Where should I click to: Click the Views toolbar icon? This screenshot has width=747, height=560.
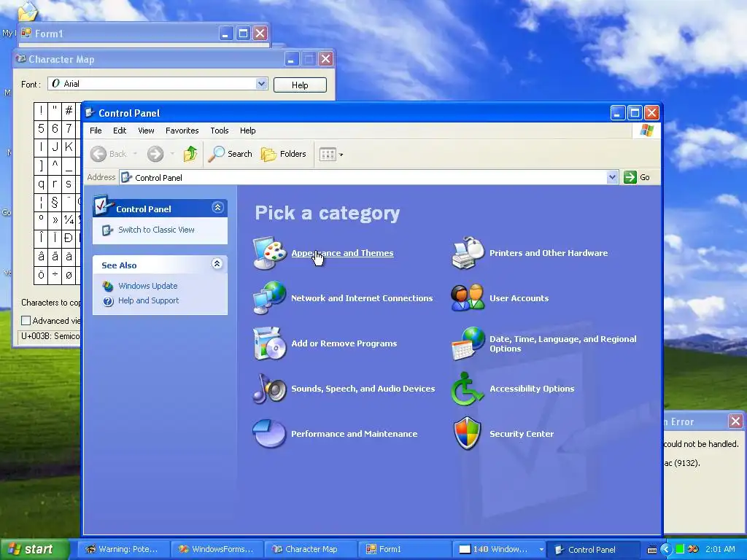[x=328, y=155]
